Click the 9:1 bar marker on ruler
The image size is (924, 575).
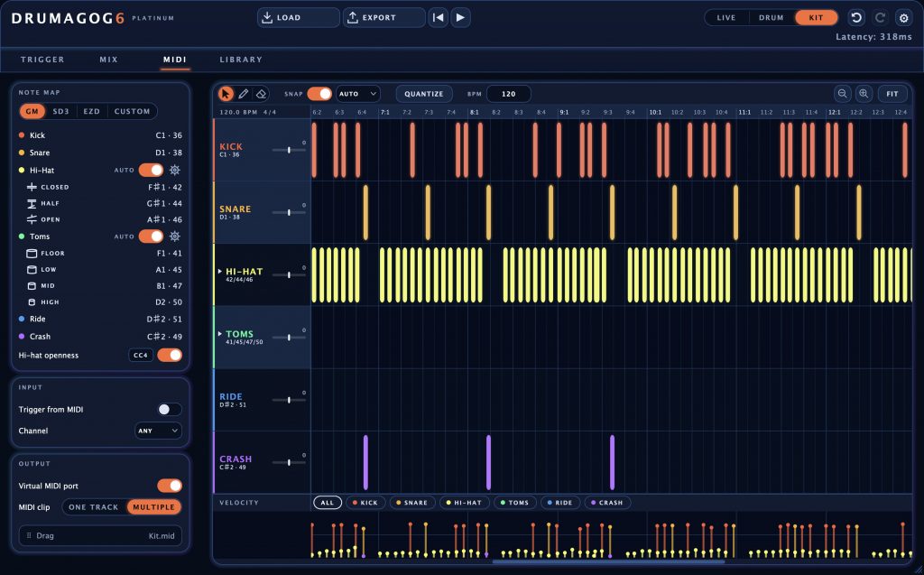click(x=564, y=112)
